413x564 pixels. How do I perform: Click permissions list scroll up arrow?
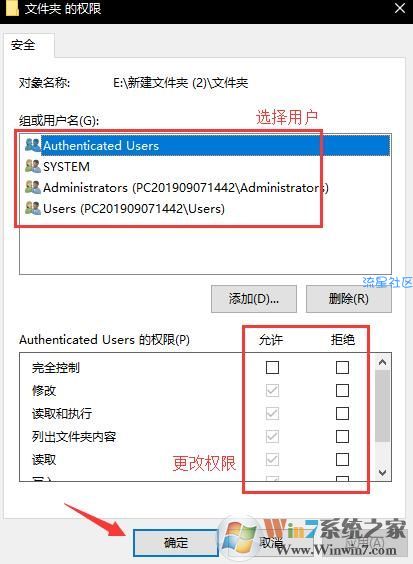coord(382,362)
